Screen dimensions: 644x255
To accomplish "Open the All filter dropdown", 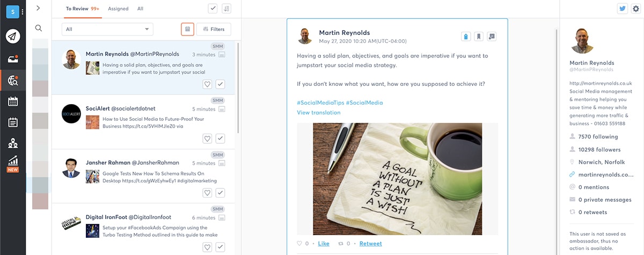I will [x=107, y=30].
